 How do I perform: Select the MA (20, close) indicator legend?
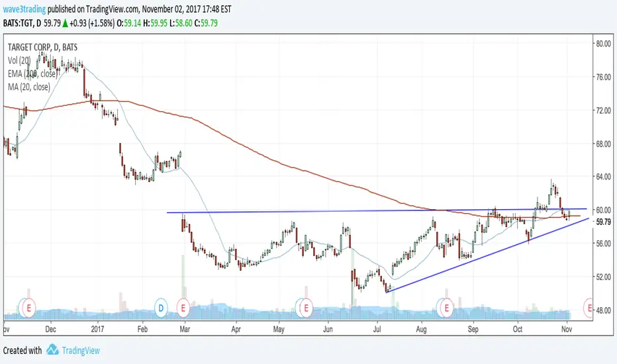point(29,87)
